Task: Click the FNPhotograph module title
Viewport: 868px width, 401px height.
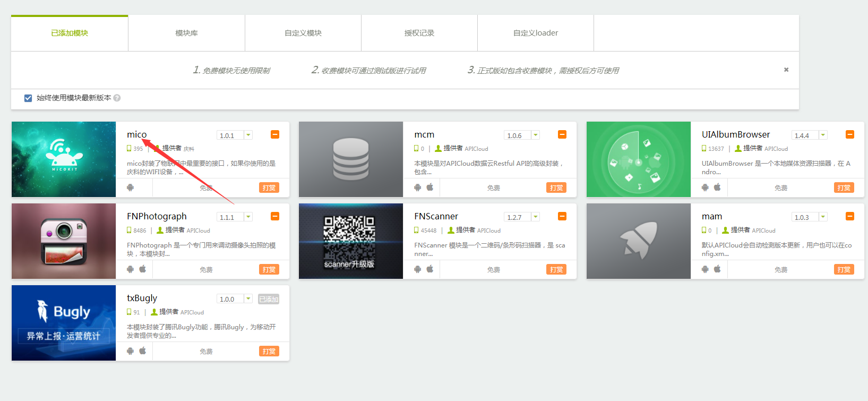Action: point(157,216)
